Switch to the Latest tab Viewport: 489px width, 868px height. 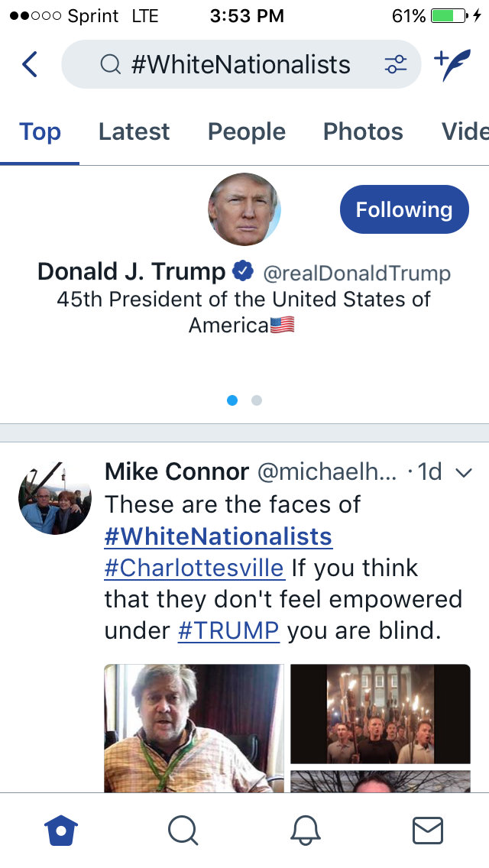(134, 131)
